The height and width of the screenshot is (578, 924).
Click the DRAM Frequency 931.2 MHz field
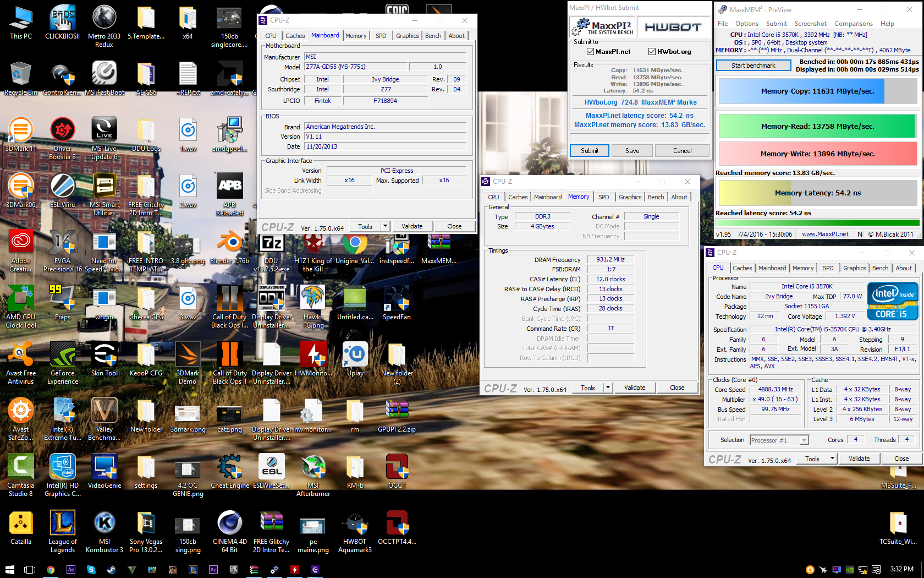610,260
